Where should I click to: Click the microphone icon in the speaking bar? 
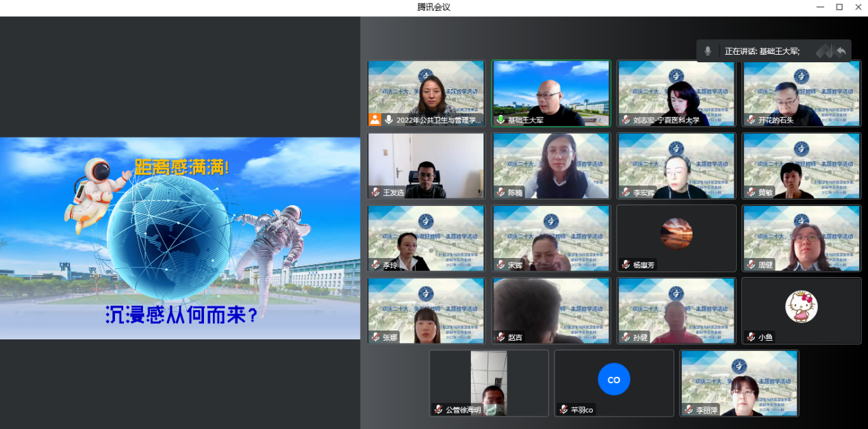[x=708, y=51]
